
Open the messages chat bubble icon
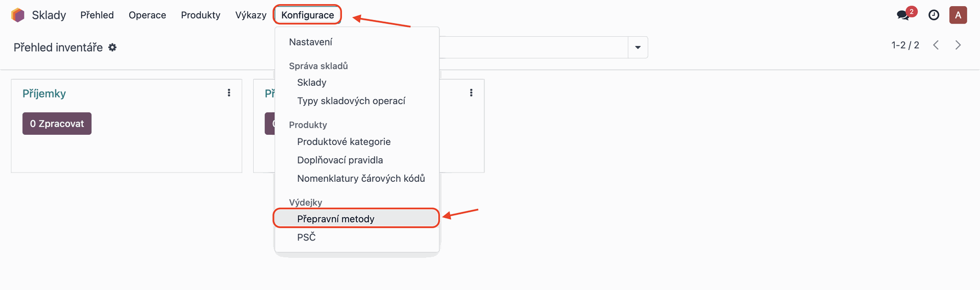pyautogui.click(x=903, y=15)
